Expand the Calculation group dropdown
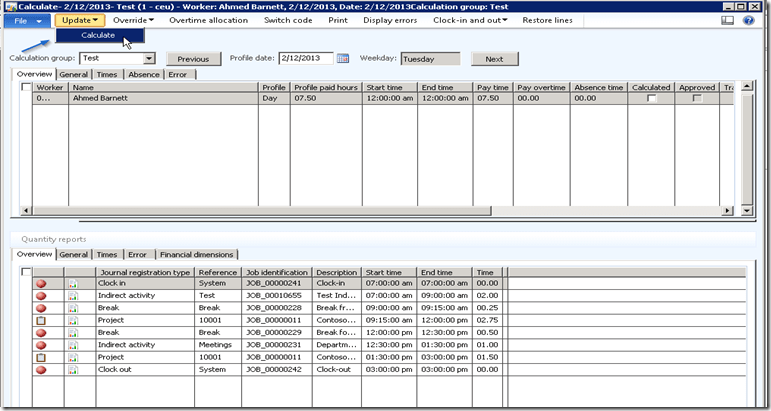 tap(149, 59)
